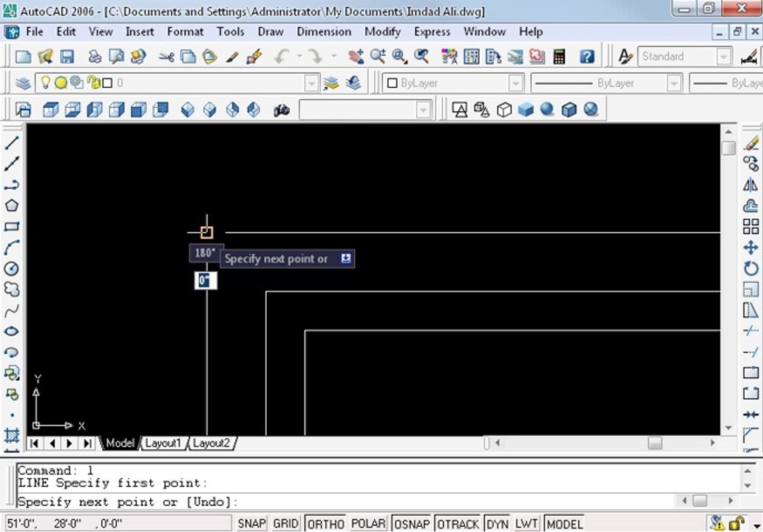Toggle MODEL/paper space button
Image resolution: width=763 pixels, height=532 pixels.
pyautogui.click(x=564, y=524)
